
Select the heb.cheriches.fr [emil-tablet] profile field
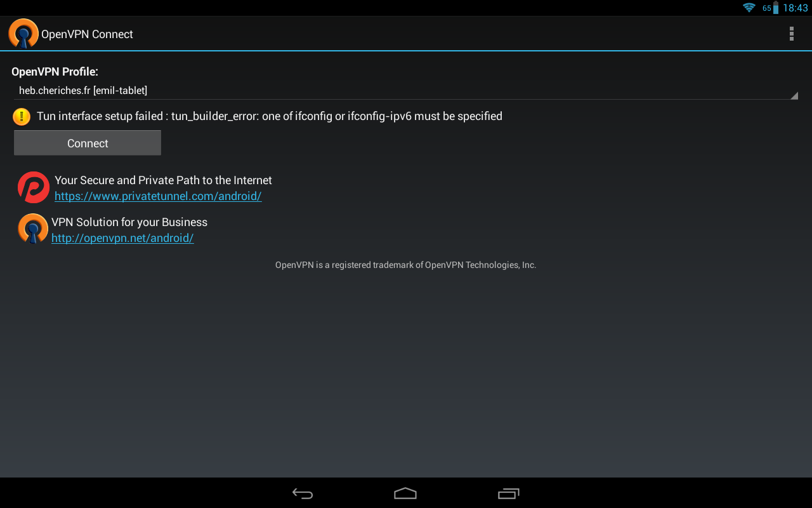(x=406, y=91)
